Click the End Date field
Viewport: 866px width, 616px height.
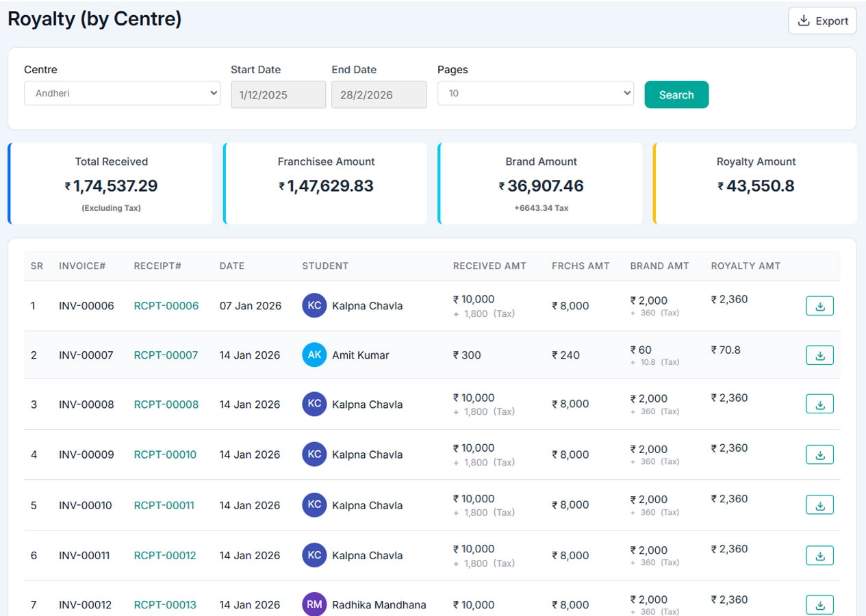tap(379, 94)
